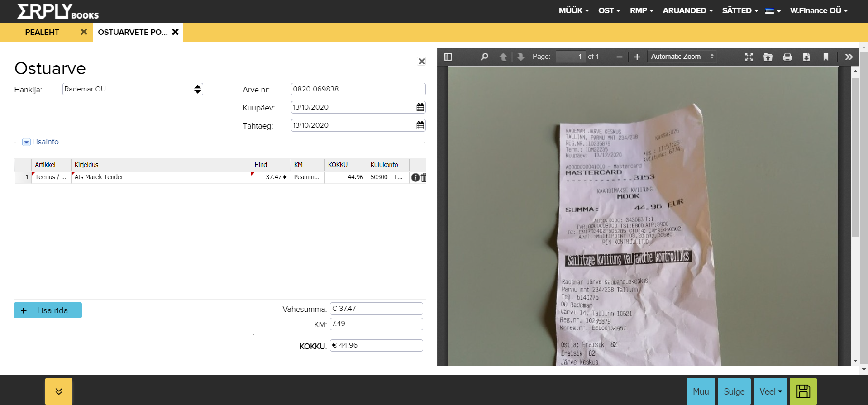Show info for the Teenus row
This screenshot has height=405, width=868.
coord(415,177)
